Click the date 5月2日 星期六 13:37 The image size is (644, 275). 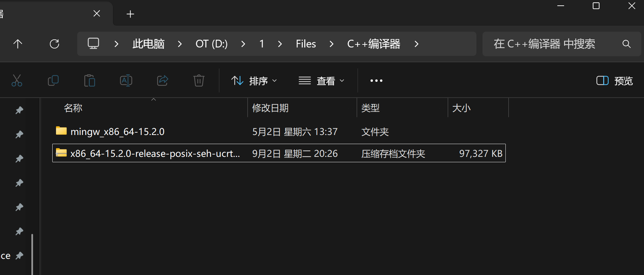click(295, 132)
